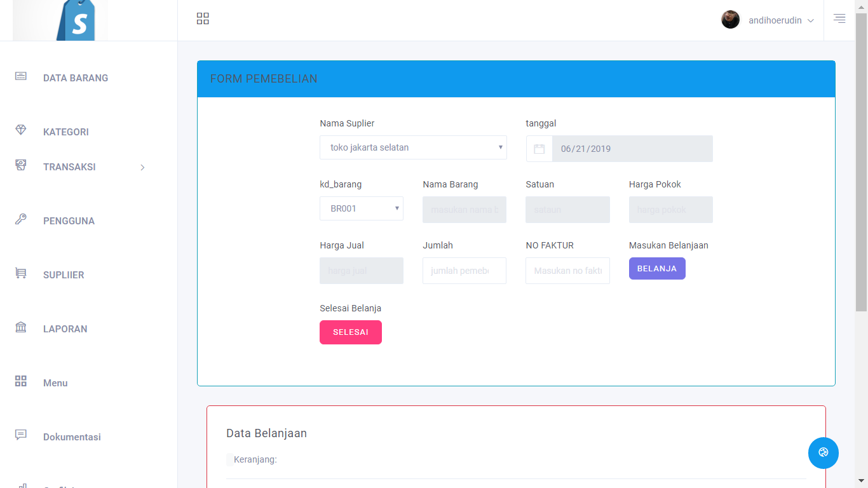Screen dimensions: 868x488
Task: Click the Keranjang: label
Action: [x=255, y=459]
